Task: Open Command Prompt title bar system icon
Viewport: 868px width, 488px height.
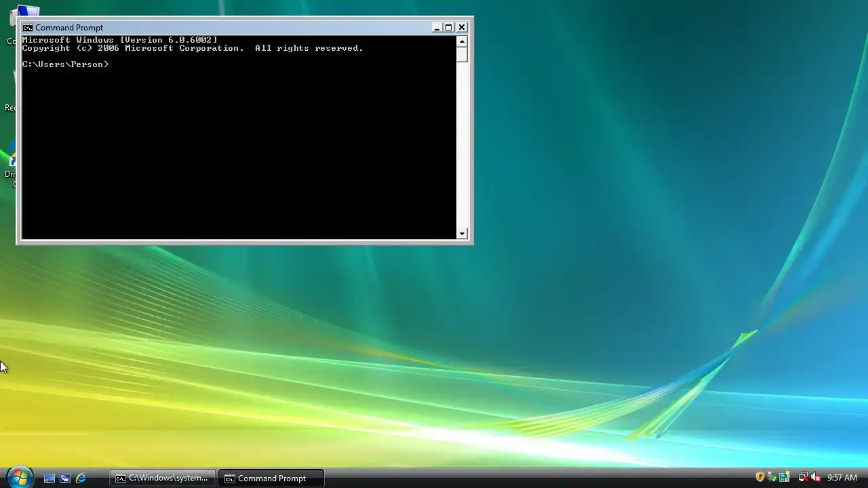Action: (x=27, y=28)
